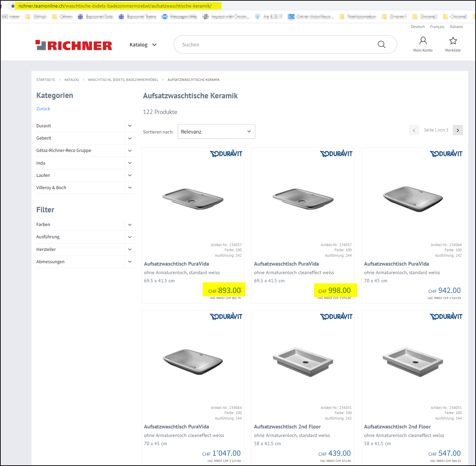This screenshot has height=466, width=476.
Task: Open the Relevanz sort dropdown
Action: click(216, 131)
